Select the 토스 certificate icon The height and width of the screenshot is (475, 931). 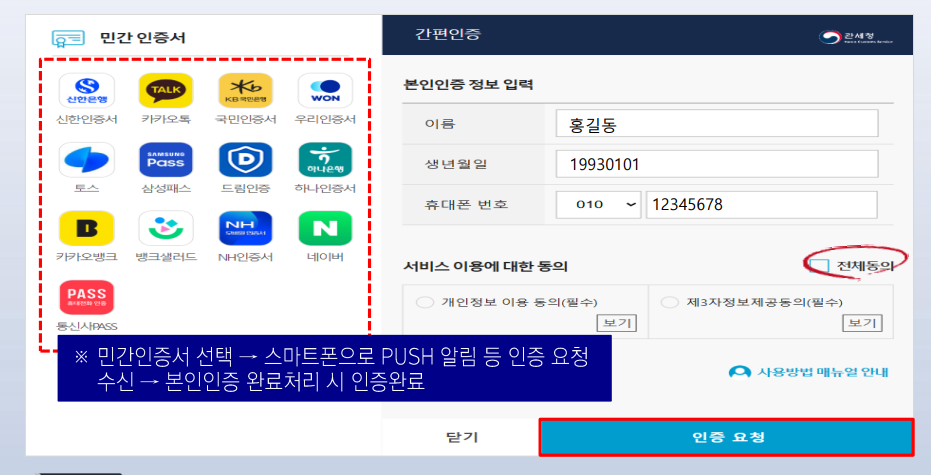coord(87,160)
